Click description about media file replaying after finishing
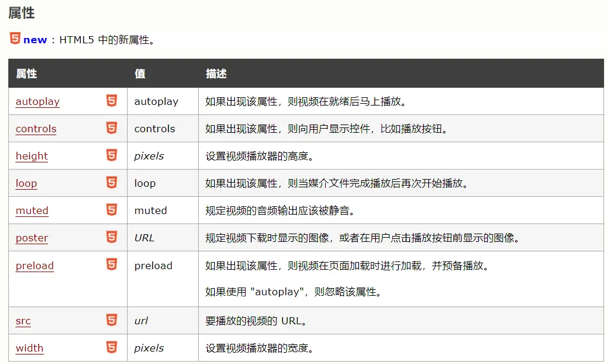The image size is (607, 364). (x=337, y=183)
